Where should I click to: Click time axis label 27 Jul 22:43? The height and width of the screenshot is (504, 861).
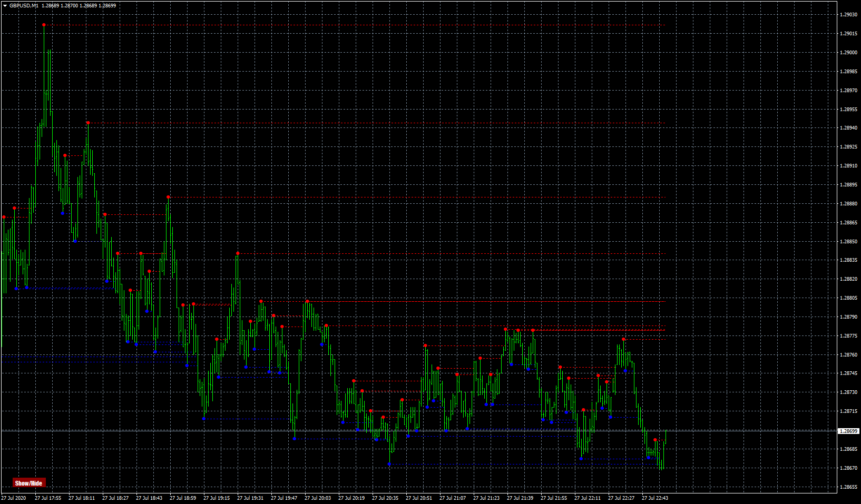click(655, 498)
